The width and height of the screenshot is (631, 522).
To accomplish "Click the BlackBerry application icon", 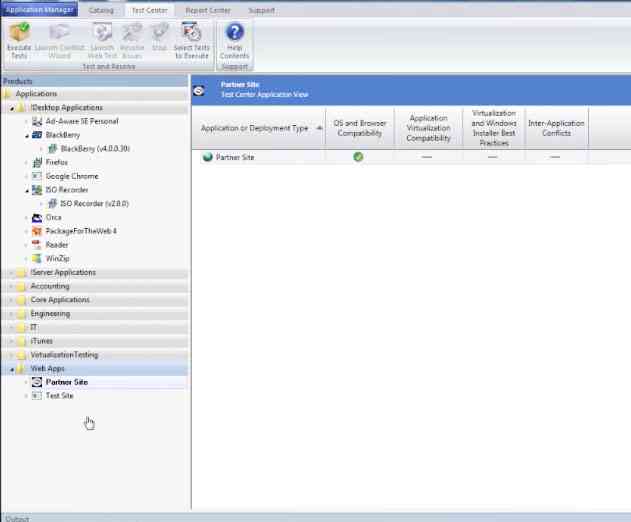I will [x=37, y=135].
